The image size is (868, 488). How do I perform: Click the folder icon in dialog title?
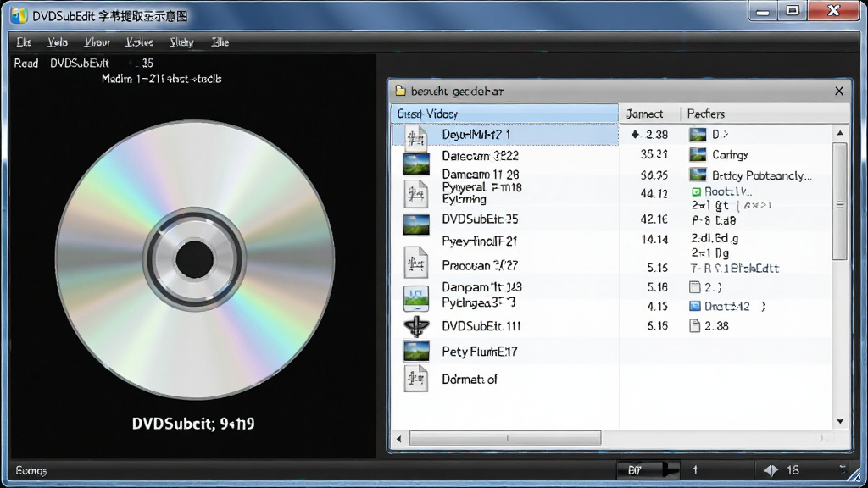400,91
